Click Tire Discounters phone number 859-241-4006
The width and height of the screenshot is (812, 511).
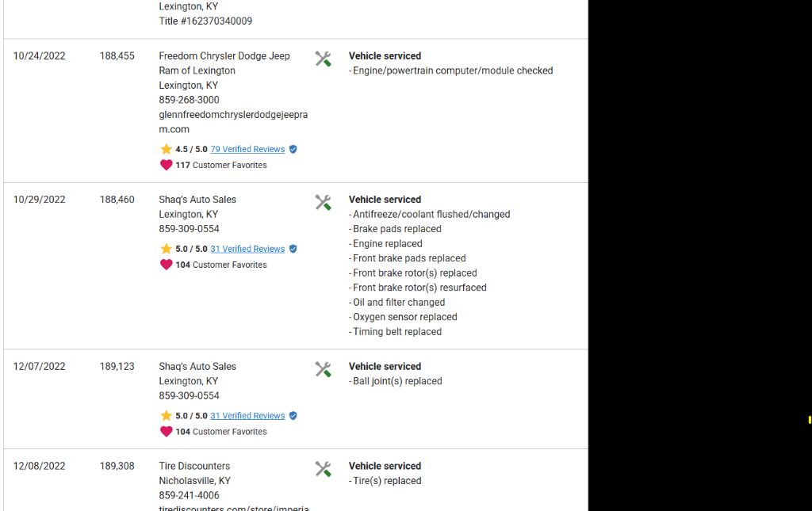tap(189, 495)
